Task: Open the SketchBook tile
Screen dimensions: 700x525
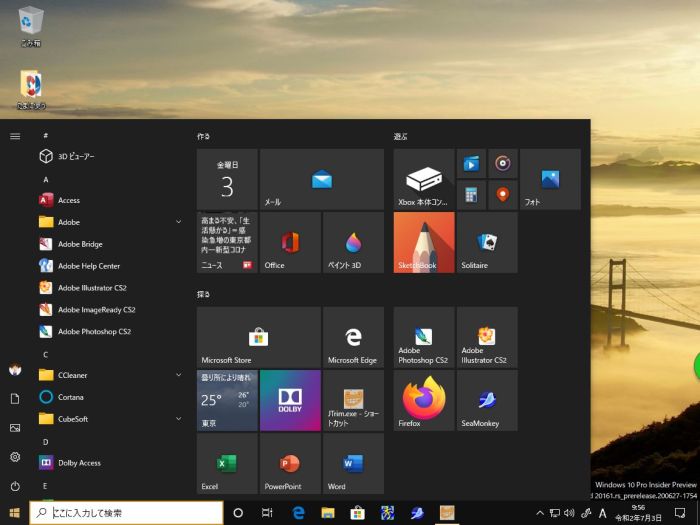Action: point(424,242)
